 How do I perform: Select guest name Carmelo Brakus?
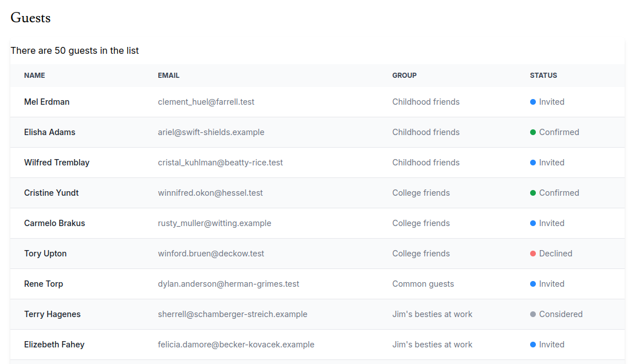[x=54, y=223]
